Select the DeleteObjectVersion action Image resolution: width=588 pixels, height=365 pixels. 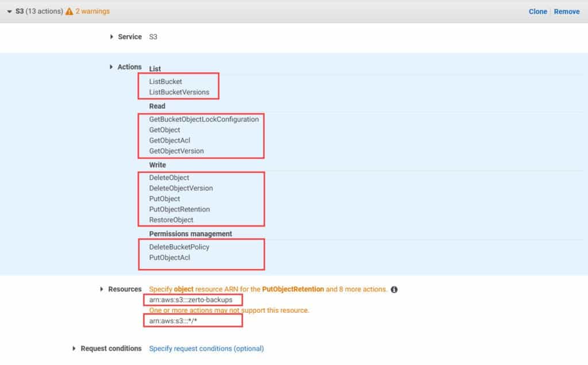point(181,188)
